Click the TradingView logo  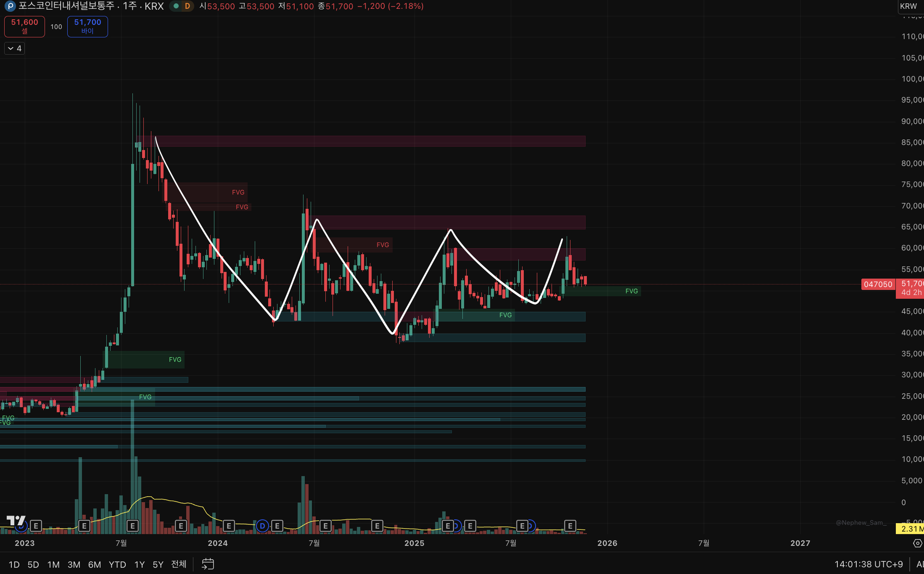pyautogui.click(x=16, y=521)
